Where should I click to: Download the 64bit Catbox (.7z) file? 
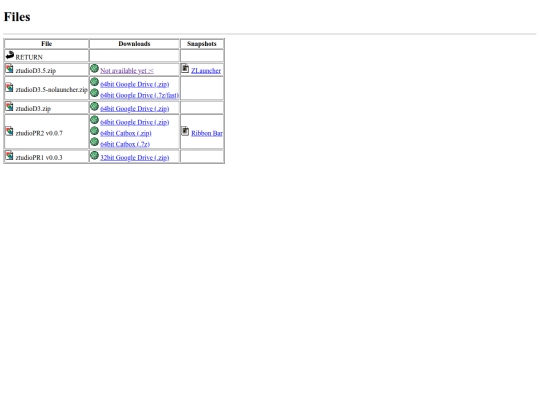coord(125,144)
